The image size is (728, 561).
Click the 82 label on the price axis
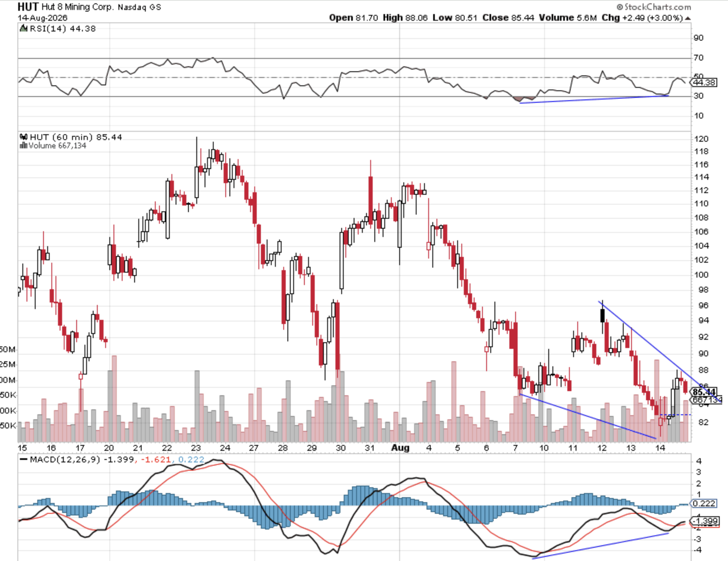click(x=703, y=422)
